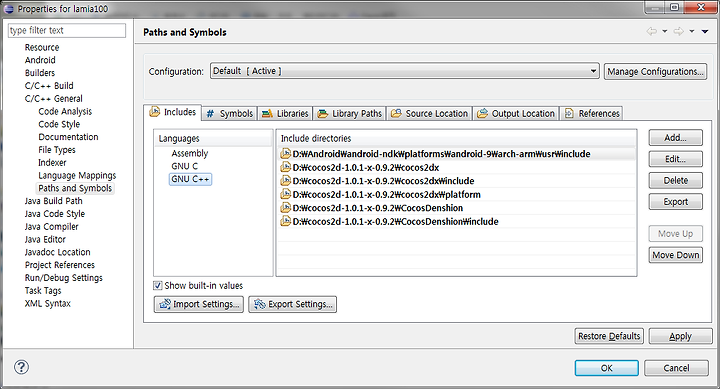Switch to the Source Location tab
The width and height of the screenshot is (720, 389).
430,113
